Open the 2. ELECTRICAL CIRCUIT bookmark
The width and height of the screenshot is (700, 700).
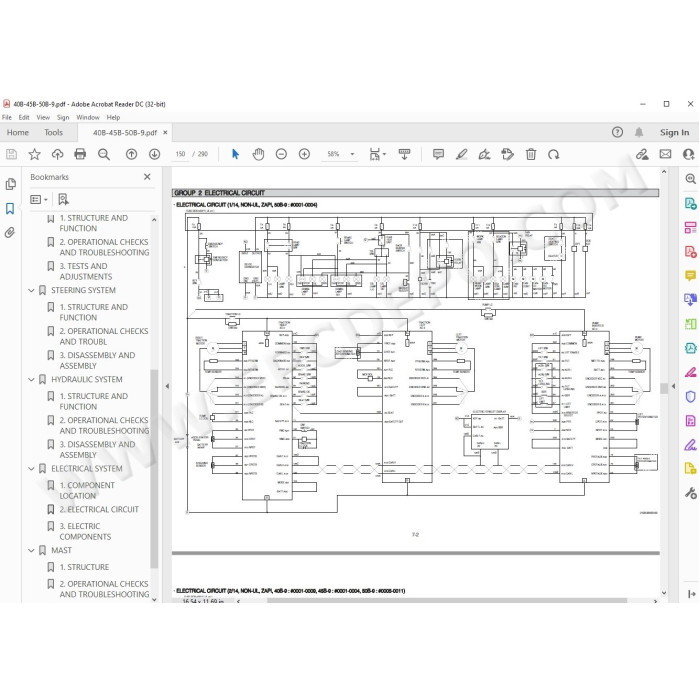pyautogui.click(x=99, y=509)
